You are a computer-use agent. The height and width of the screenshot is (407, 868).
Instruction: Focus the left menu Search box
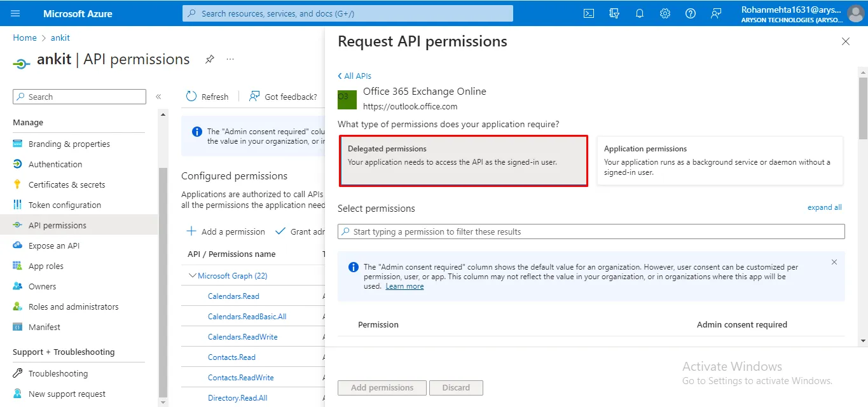pos(79,97)
